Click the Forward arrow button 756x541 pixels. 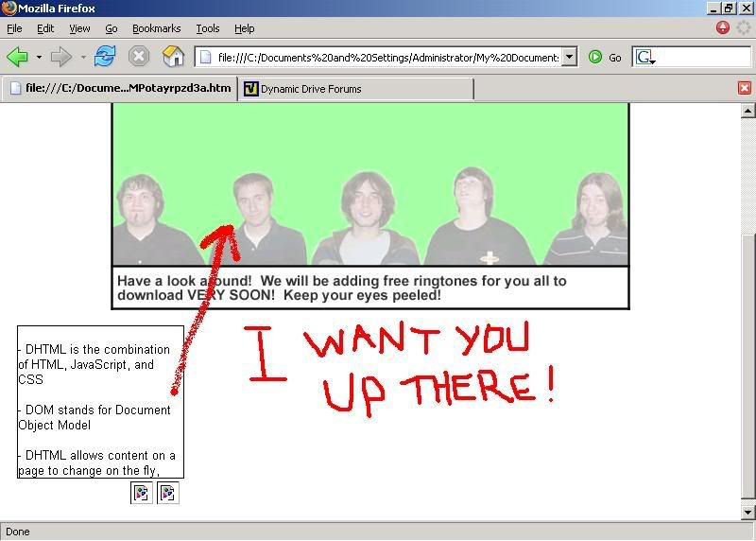(61, 57)
